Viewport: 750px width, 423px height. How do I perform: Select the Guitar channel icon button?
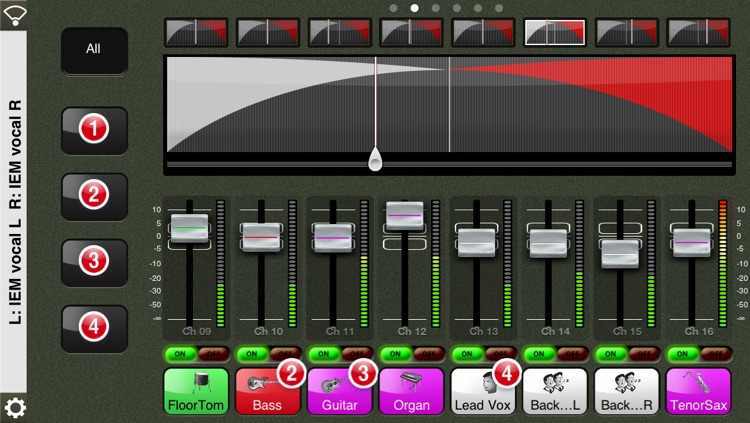(x=340, y=391)
